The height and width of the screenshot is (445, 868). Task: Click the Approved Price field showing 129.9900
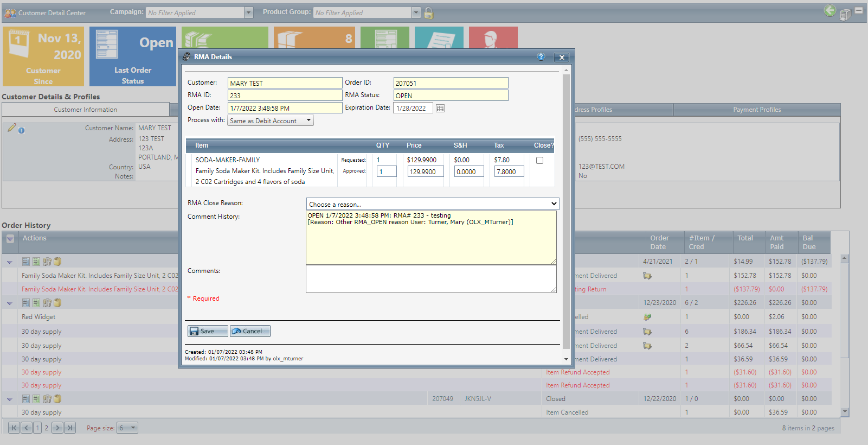(426, 171)
